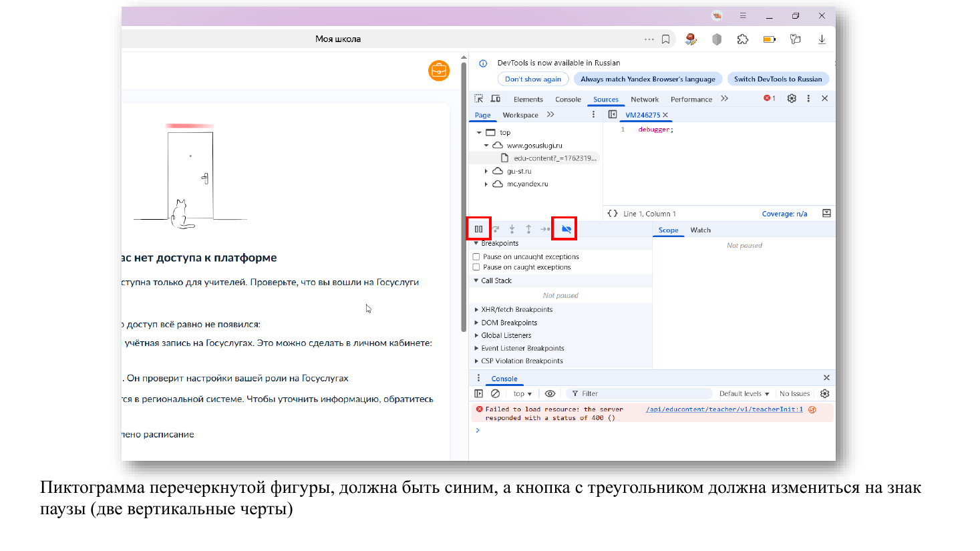The height and width of the screenshot is (551, 980).
Task: Click the clear console icon
Action: [496, 393]
